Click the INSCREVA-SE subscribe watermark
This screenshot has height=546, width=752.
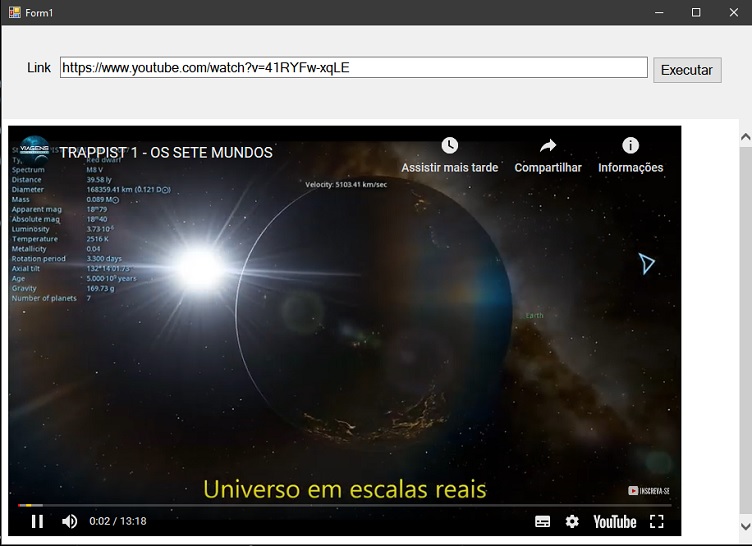click(649, 491)
